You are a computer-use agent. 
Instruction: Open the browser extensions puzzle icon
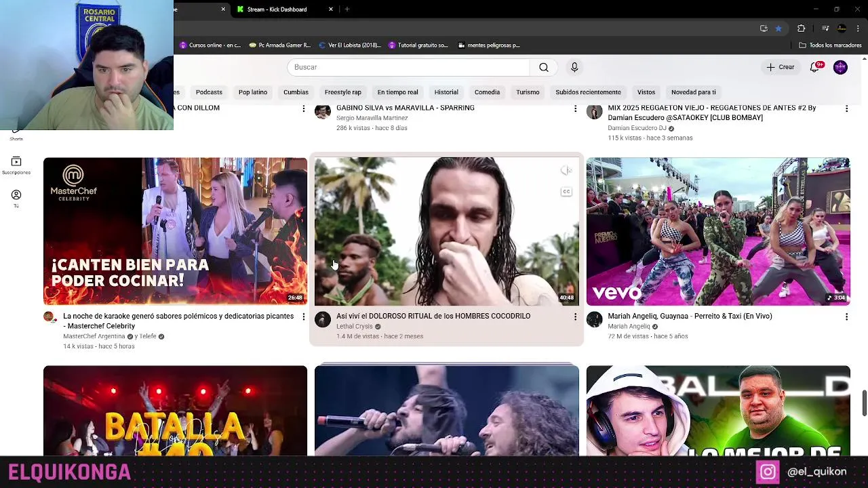pyautogui.click(x=802, y=28)
